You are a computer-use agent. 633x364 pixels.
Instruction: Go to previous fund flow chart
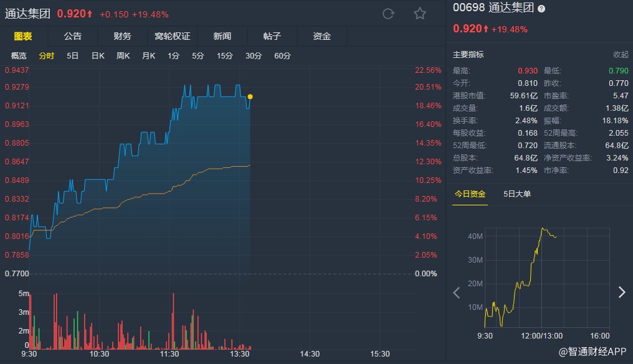click(457, 292)
